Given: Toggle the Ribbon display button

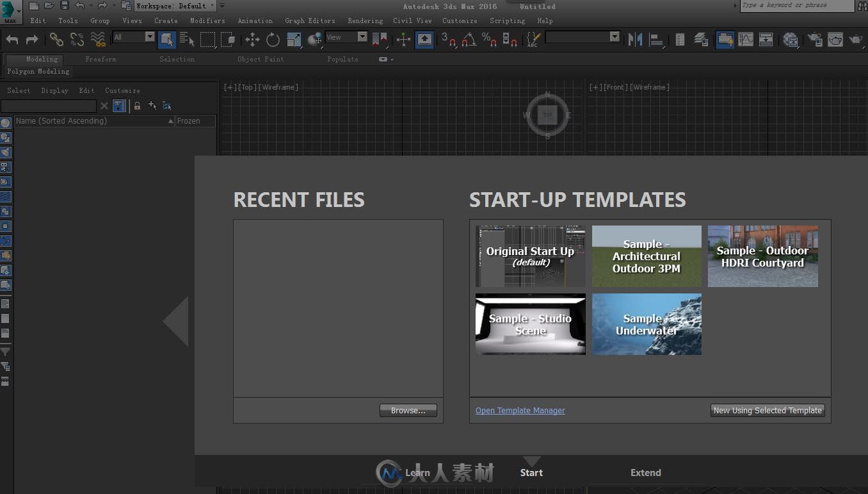Looking at the screenshot, I should pyautogui.click(x=725, y=40).
